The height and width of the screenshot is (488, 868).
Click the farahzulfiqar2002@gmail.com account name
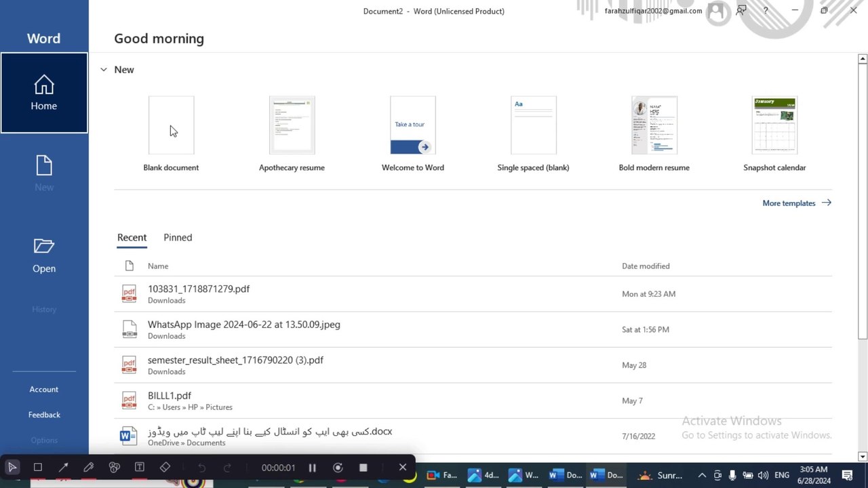pos(653,11)
